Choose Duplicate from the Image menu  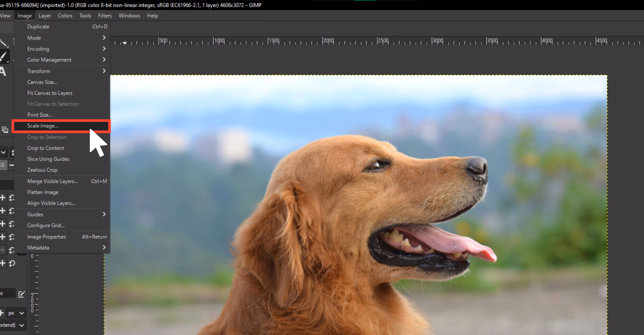pos(62,26)
